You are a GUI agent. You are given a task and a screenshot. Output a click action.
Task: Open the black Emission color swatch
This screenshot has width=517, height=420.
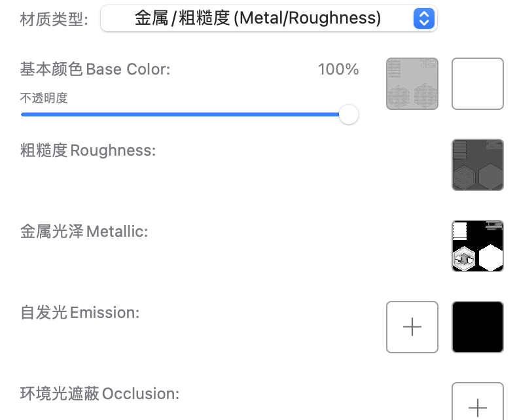pyautogui.click(x=478, y=327)
